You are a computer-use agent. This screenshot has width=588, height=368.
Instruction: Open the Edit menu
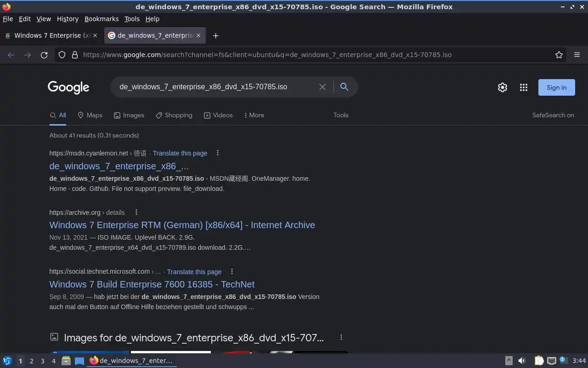point(25,19)
